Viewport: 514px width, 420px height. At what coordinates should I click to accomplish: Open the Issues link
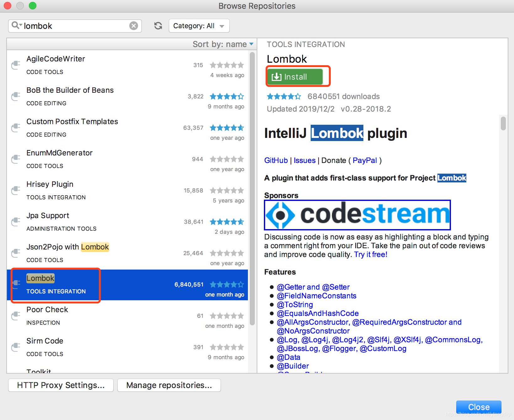click(x=305, y=160)
